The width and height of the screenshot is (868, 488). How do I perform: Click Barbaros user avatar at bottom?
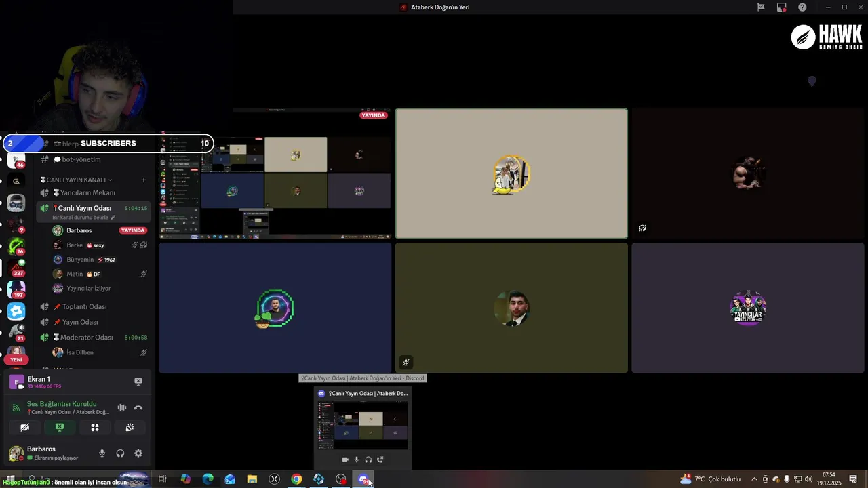(16, 453)
